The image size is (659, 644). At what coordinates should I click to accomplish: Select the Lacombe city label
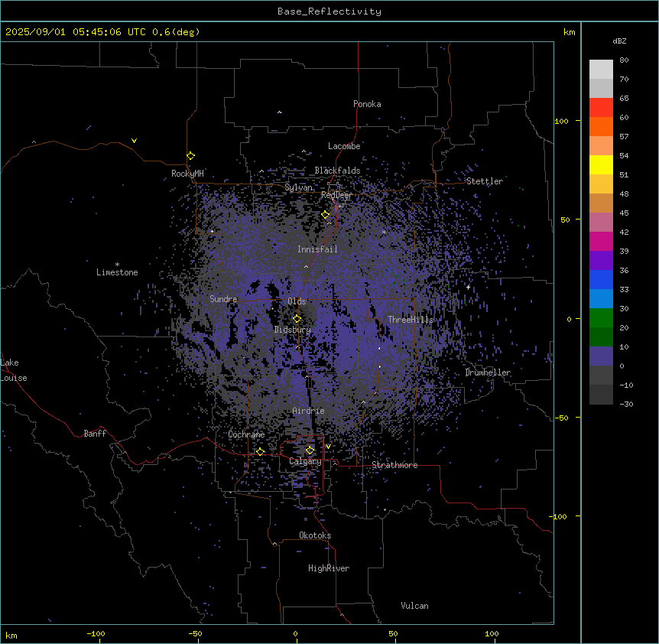(344, 146)
